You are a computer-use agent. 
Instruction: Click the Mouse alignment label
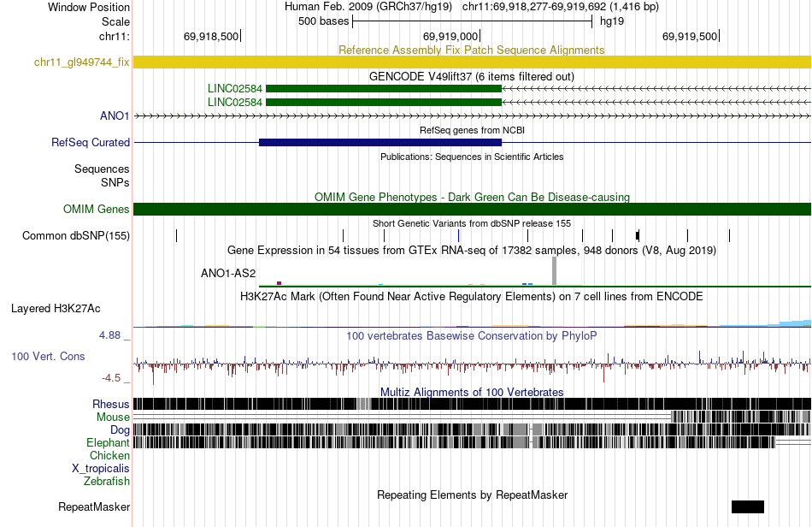pyautogui.click(x=113, y=417)
